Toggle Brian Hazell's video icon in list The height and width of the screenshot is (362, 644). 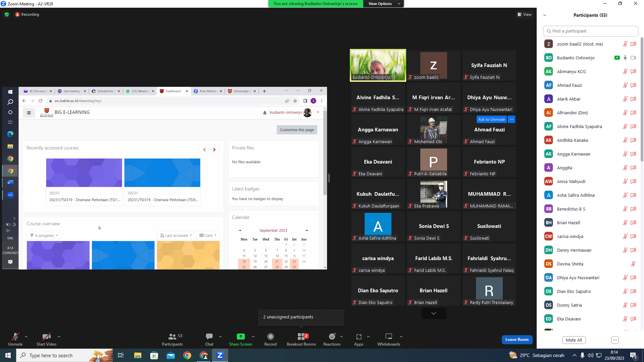(x=633, y=223)
